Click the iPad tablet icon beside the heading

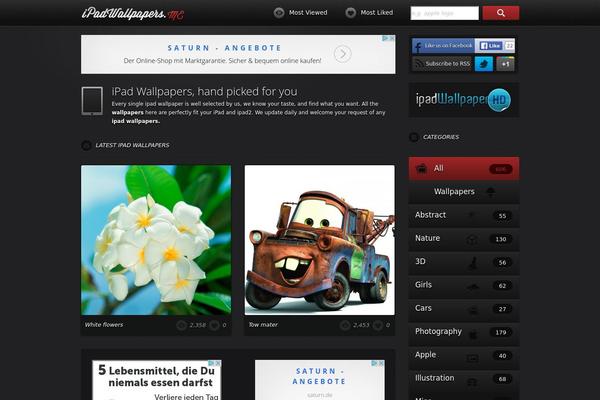pos(92,101)
